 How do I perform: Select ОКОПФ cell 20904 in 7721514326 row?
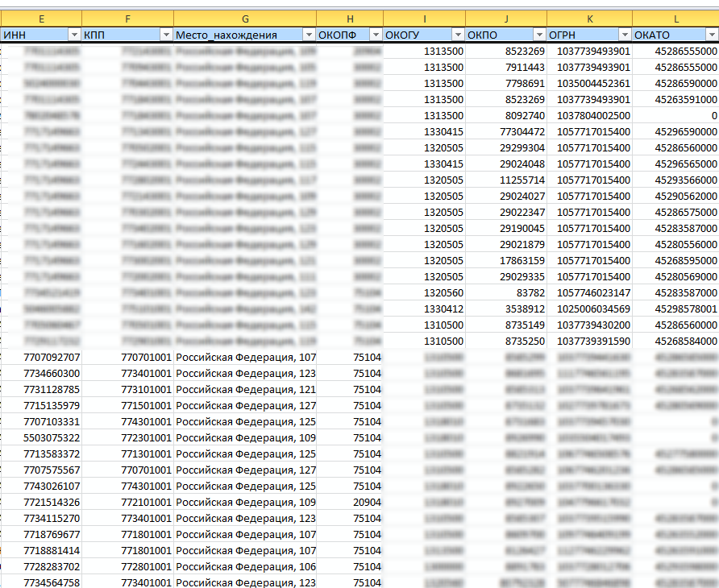pos(350,503)
